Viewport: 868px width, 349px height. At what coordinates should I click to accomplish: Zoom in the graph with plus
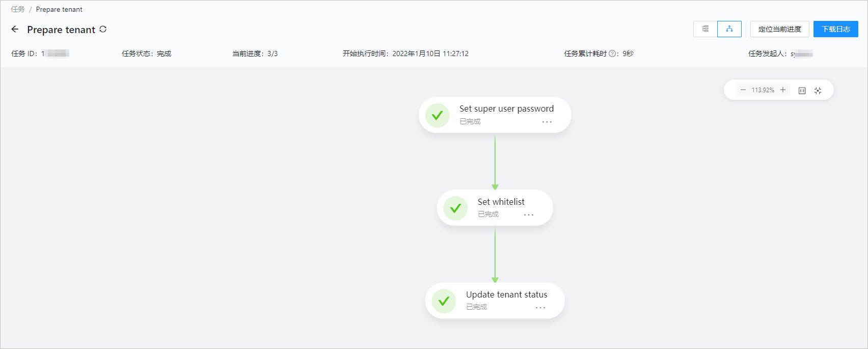pyautogui.click(x=783, y=90)
